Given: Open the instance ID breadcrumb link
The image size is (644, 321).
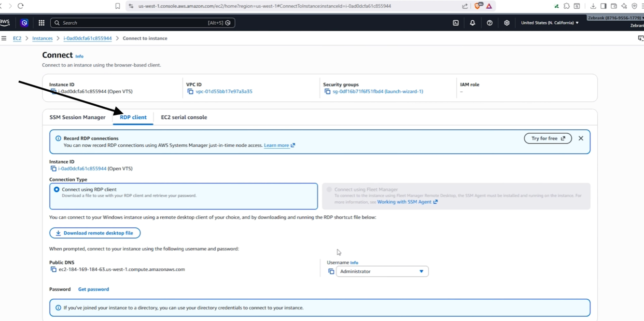Looking at the screenshot, I should click(87, 38).
